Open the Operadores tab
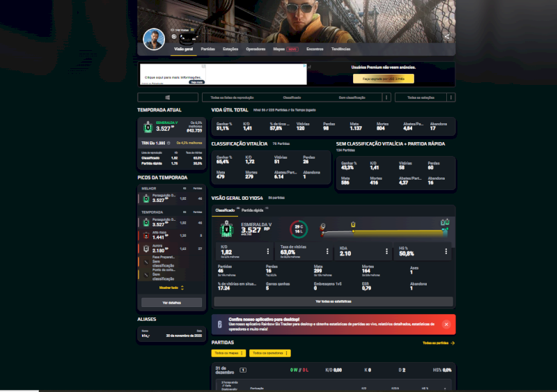 click(256, 49)
